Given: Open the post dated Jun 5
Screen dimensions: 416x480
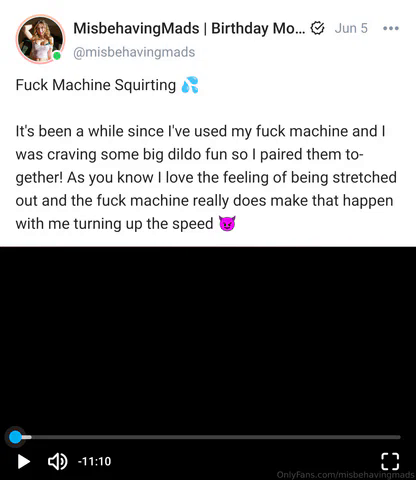Looking at the screenshot, I should (351, 28).
